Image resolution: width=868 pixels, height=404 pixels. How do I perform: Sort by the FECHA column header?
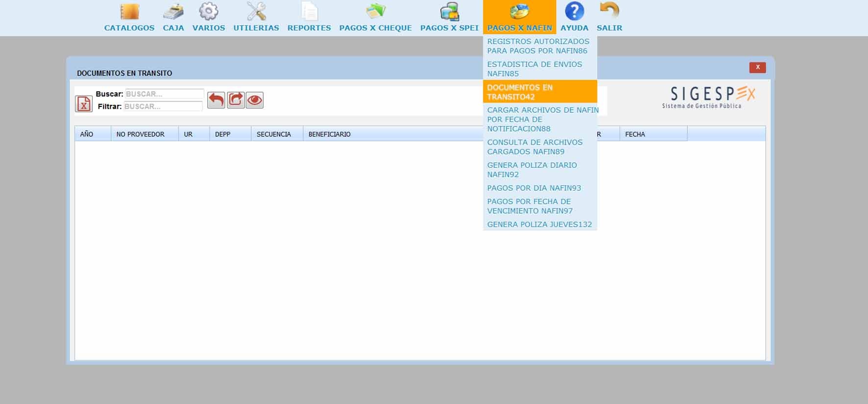click(653, 134)
